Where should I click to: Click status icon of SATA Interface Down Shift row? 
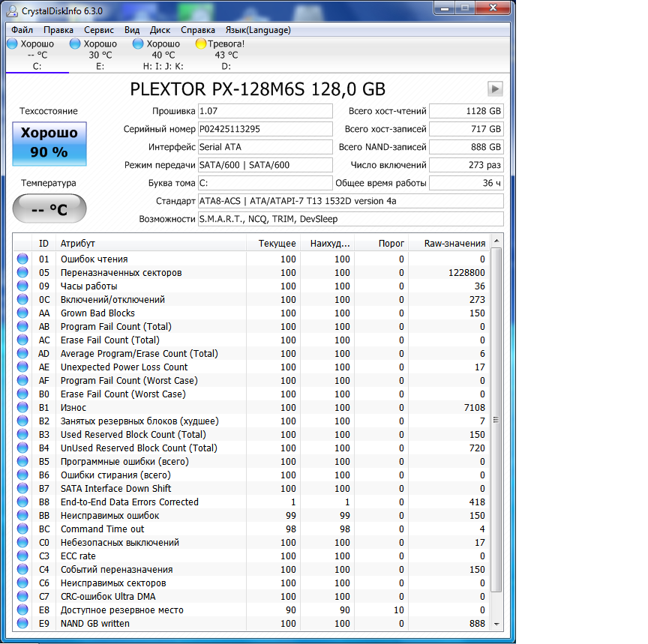[x=22, y=488]
